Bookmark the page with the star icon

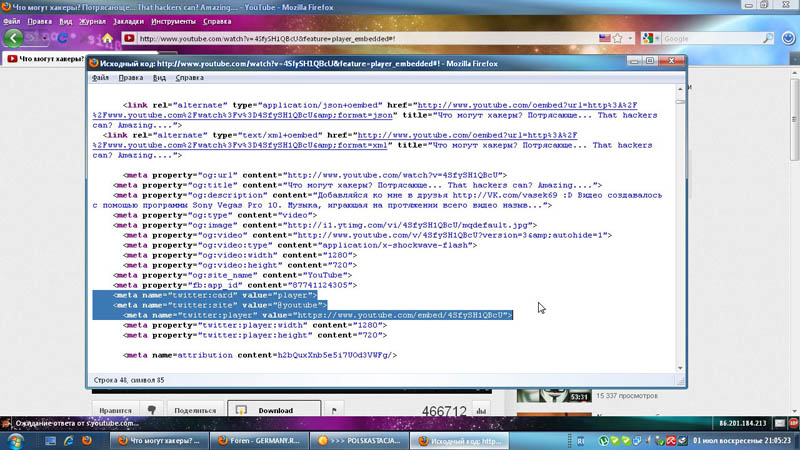[618, 38]
